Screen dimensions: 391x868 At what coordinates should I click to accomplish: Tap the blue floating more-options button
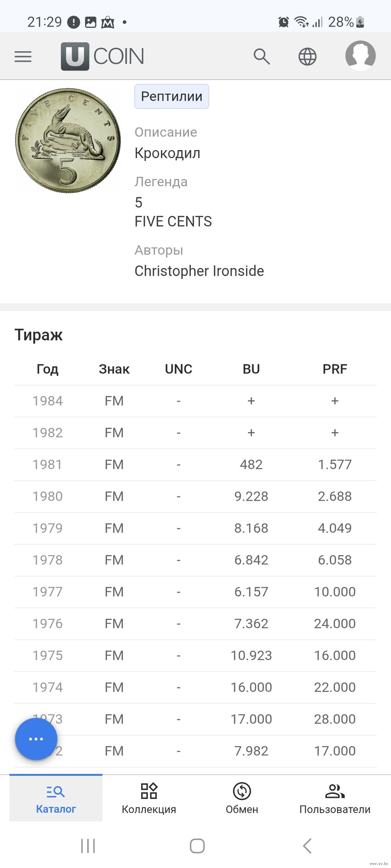36,739
